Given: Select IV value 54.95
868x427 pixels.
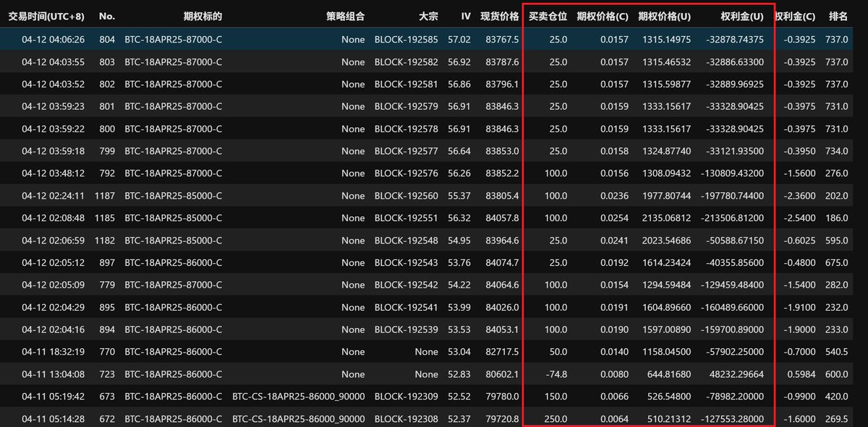Looking at the screenshot, I should pos(459,241).
